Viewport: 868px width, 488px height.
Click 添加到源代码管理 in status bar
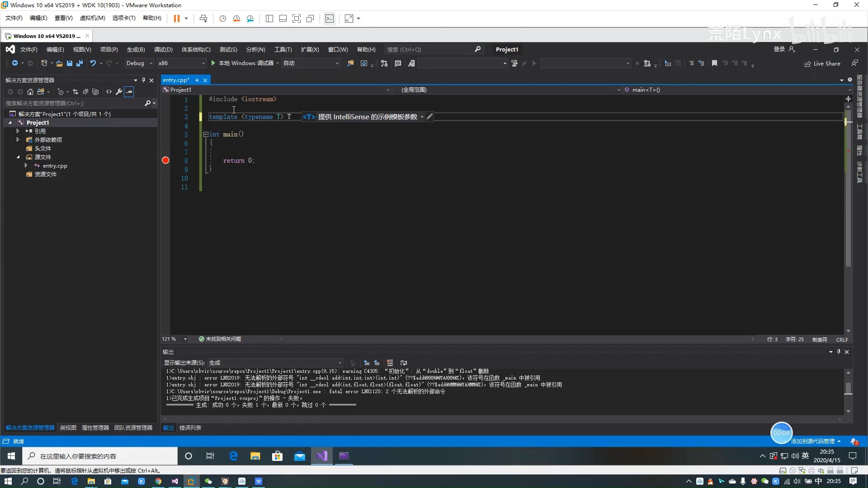[x=816, y=441]
